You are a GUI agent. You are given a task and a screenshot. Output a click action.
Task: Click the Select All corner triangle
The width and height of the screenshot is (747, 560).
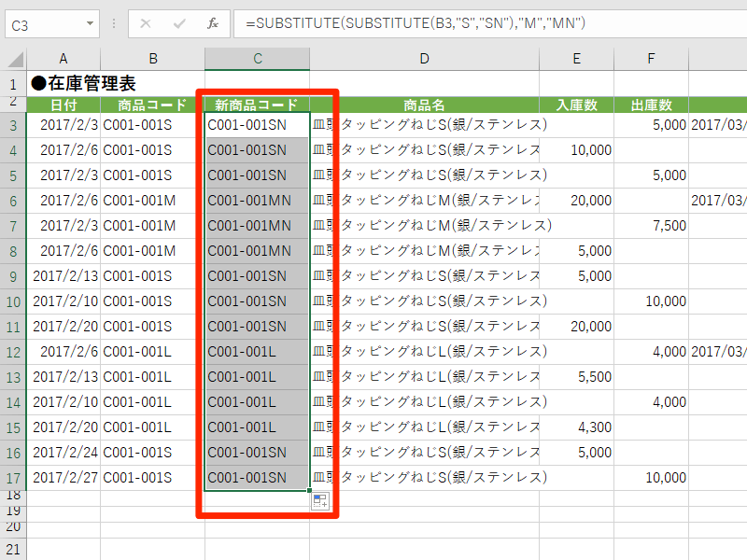click(x=14, y=59)
